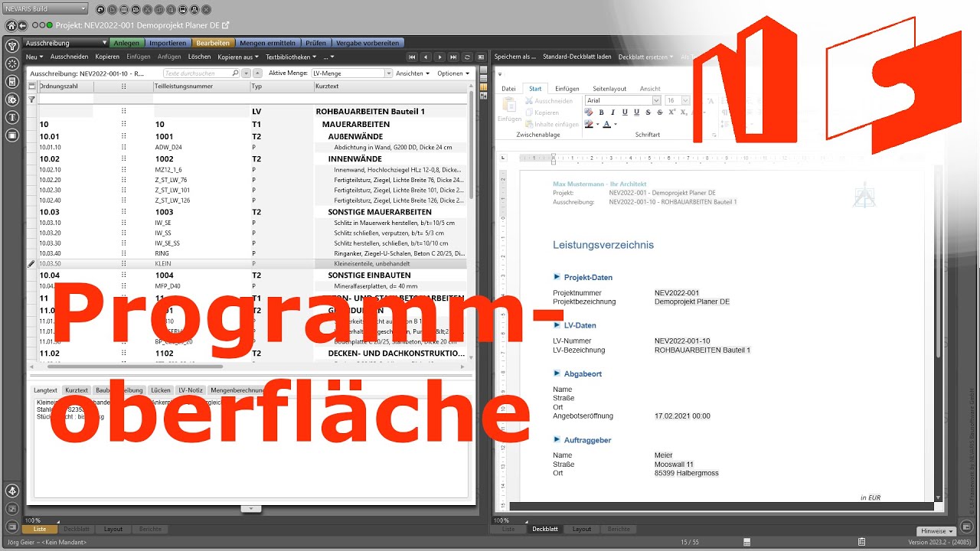Open the Einfügen ribbon tab

coord(567,89)
